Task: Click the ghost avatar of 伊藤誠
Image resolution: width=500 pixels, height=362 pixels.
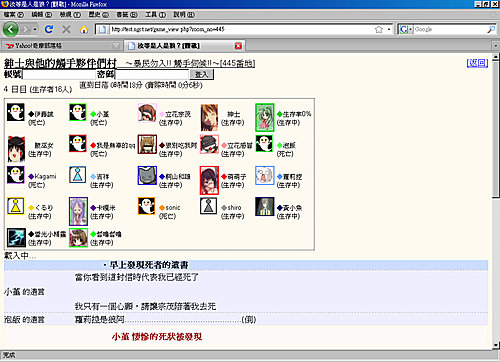Action: click(x=16, y=112)
